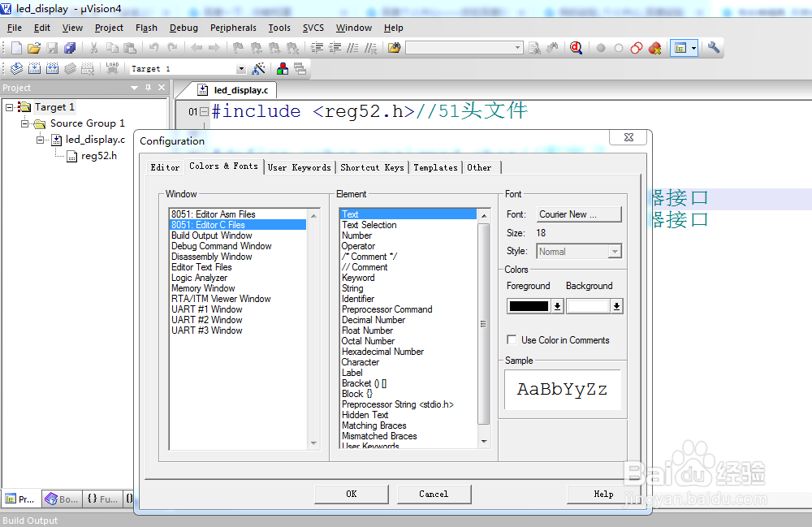Screen dimensions: 812x527
Task: Select reg52.h in the project tree
Action: tap(98, 156)
